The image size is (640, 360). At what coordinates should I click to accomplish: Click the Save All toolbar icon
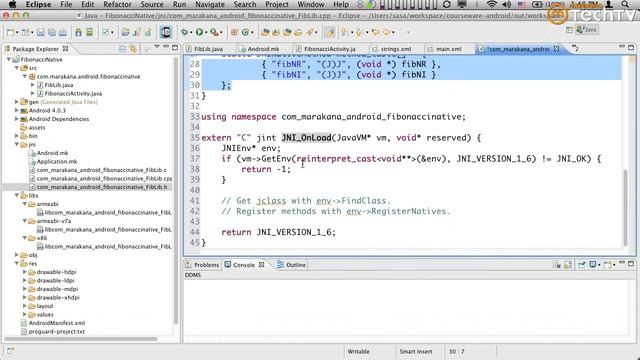52,32
